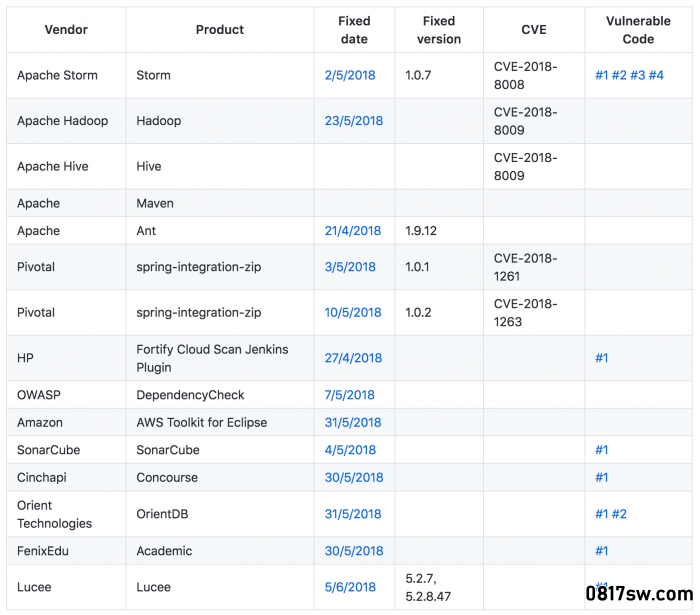Open the 2/5/2018 Apache Storm fix date link
Screen dimensions: 700x615
(x=350, y=75)
